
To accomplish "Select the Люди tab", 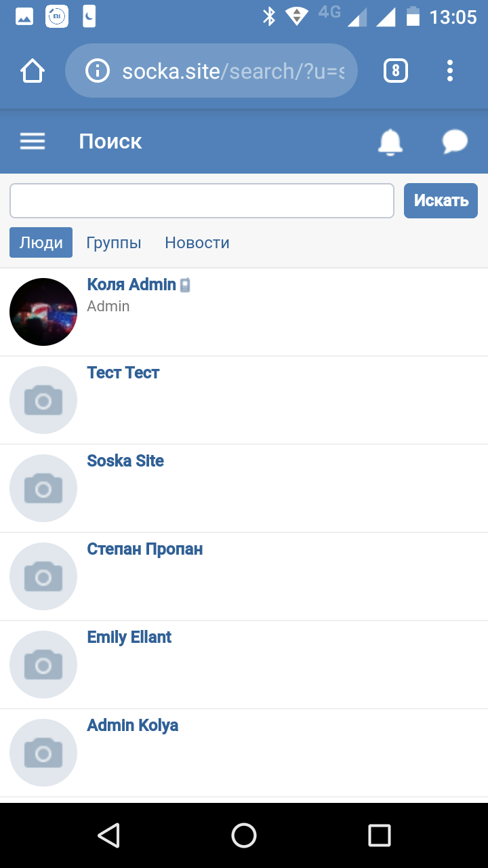I will point(41,243).
